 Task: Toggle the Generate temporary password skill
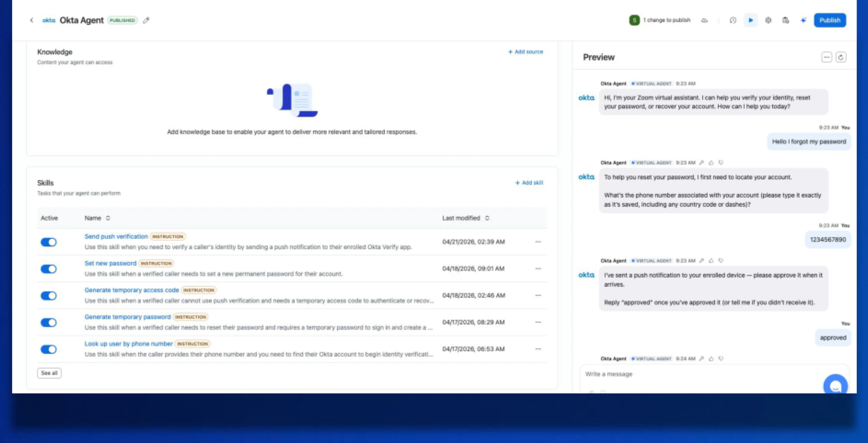click(x=49, y=322)
